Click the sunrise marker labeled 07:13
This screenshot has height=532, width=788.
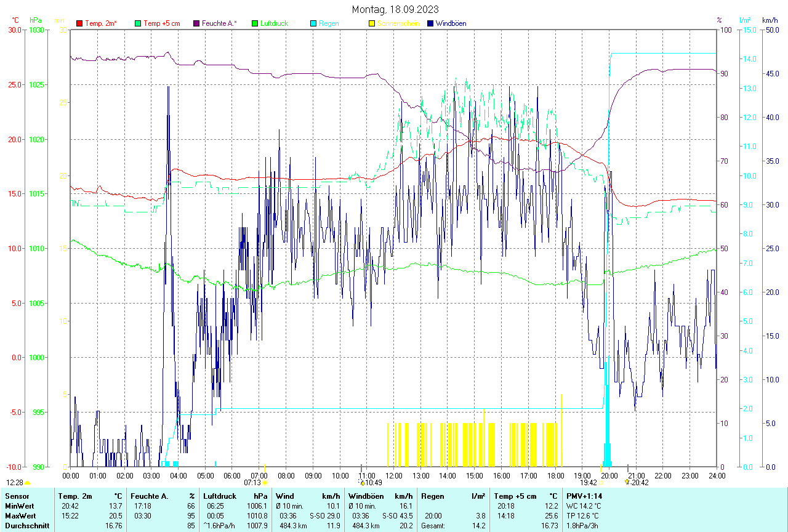pyautogui.click(x=256, y=483)
